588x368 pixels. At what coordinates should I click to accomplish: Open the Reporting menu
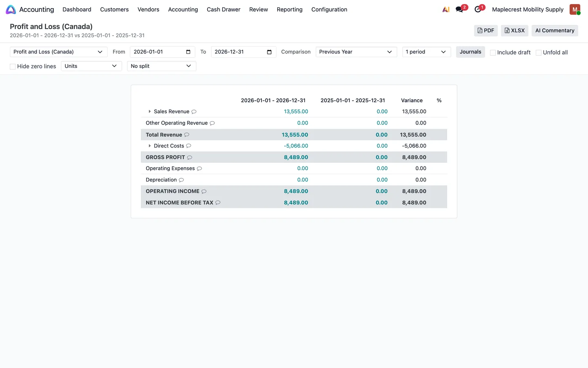tap(290, 9)
